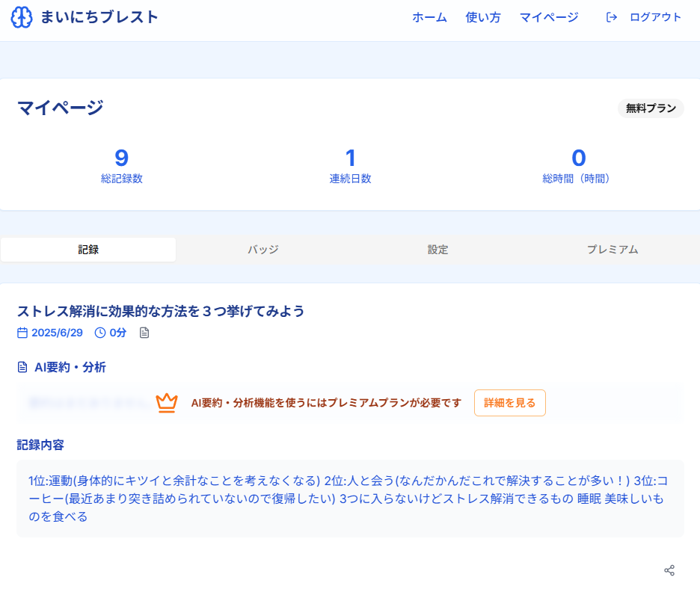The height and width of the screenshot is (595, 700).
Task: Click the share icon below the record
Action: tap(669, 570)
